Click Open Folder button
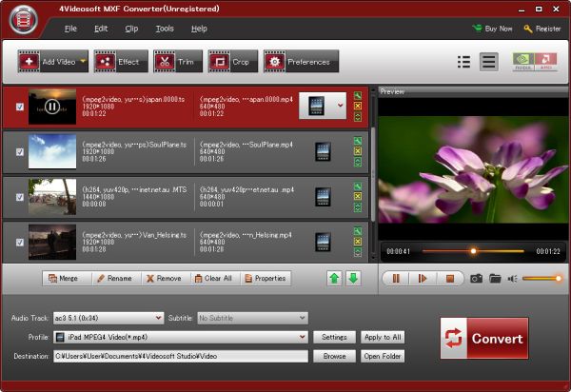571x392 pixels. pyautogui.click(x=383, y=356)
